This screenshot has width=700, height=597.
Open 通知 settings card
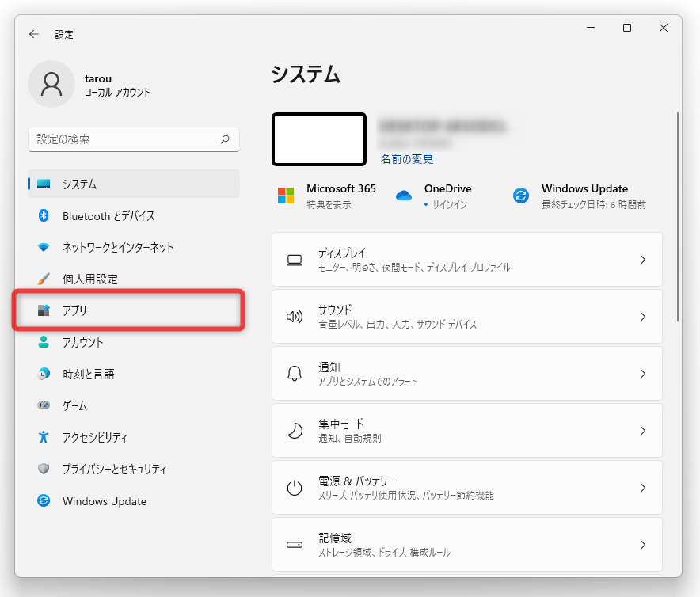tap(467, 374)
